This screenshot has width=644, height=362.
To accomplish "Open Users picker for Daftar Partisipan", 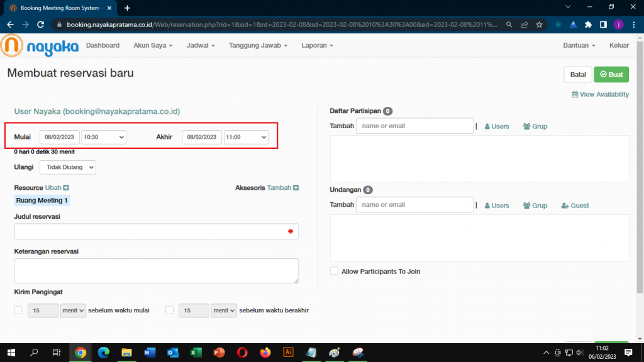I will (x=496, y=126).
